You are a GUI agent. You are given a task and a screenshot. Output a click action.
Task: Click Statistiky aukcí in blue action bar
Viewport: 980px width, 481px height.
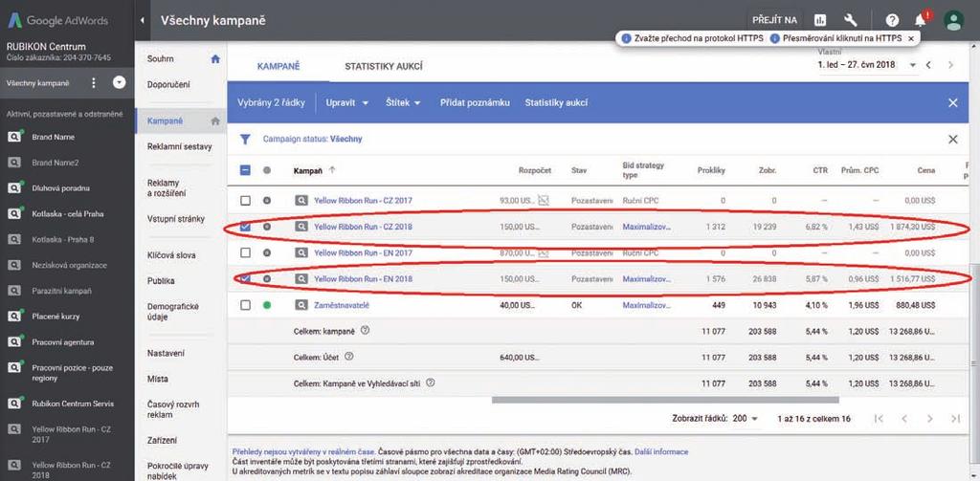coord(556,103)
